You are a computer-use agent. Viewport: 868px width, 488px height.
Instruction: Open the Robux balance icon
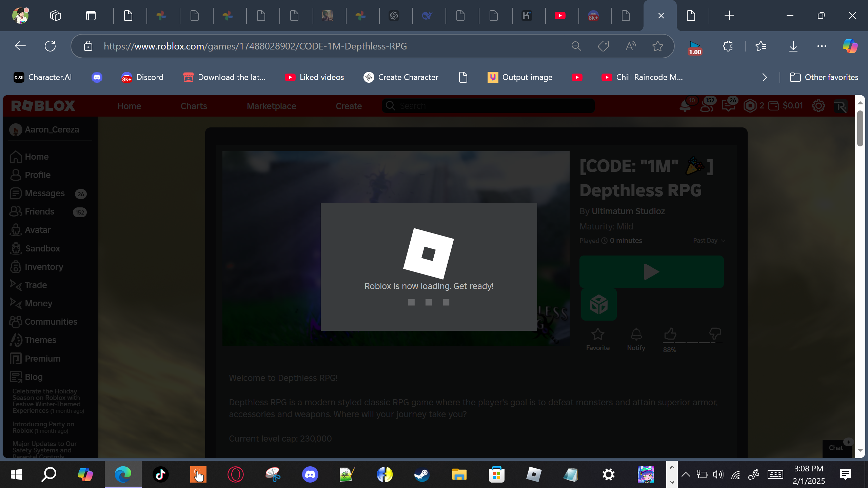pyautogui.click(x=750, y=106)
